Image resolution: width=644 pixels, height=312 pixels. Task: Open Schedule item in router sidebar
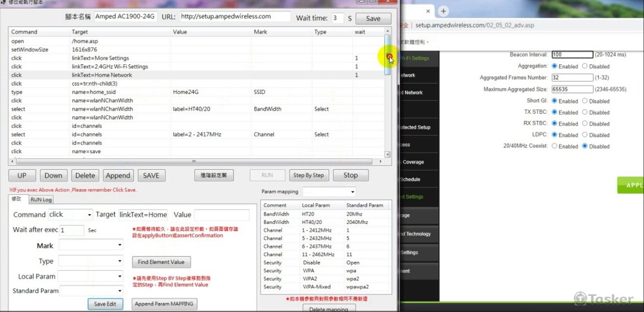(411, 179)
